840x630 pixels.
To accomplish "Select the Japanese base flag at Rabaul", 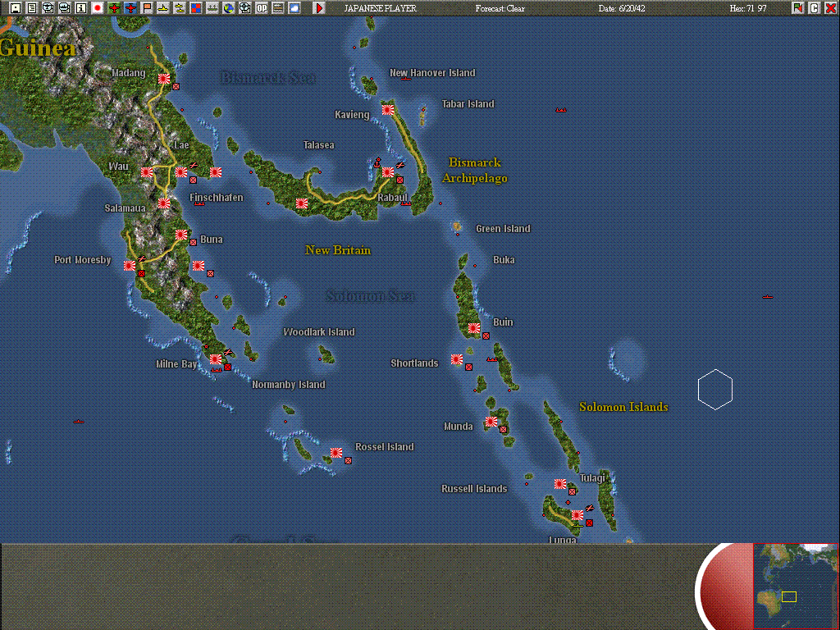I will click(388, 172).
